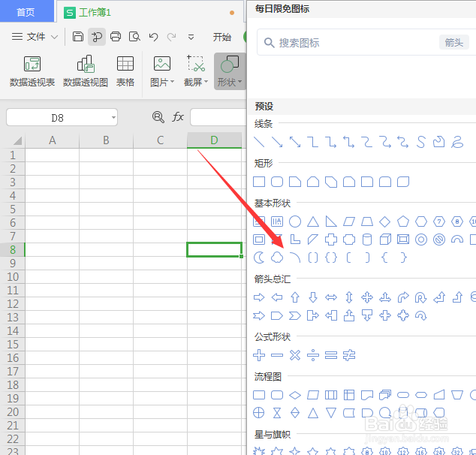Select row 15 header
The height and width of the screenshot is (455, 476).
(13, 345)
